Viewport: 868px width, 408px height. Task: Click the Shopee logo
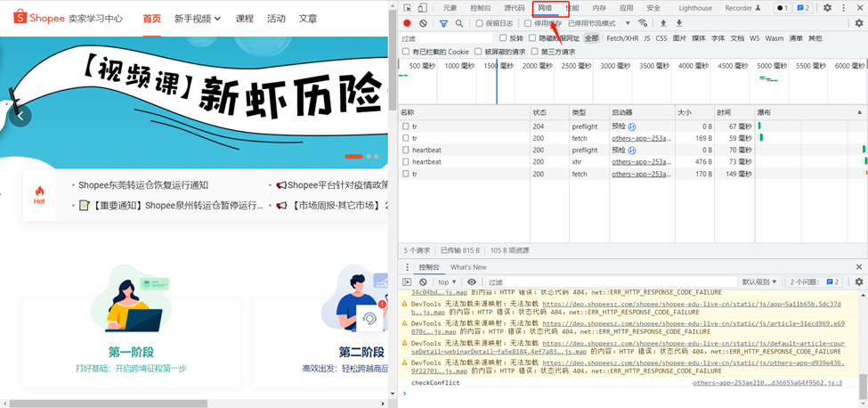tap(39, 19)
